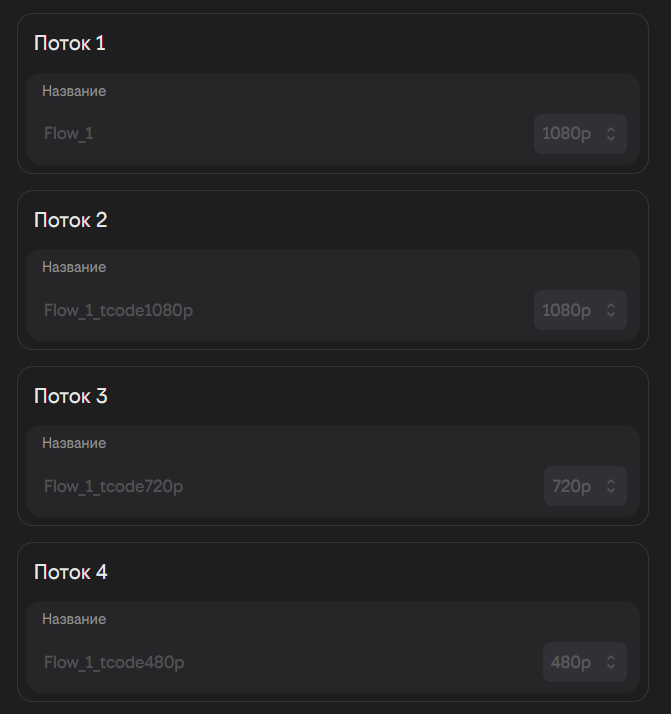Click the chevron icon beside 720p
This screenshot has height=714, width=671.
(x=611, y=486)
